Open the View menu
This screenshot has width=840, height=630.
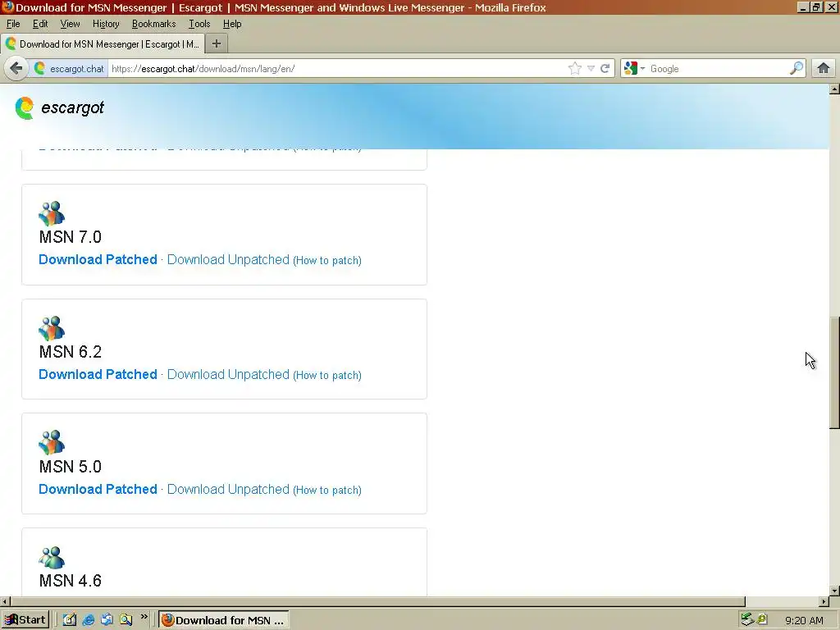[x=71, y=24]
